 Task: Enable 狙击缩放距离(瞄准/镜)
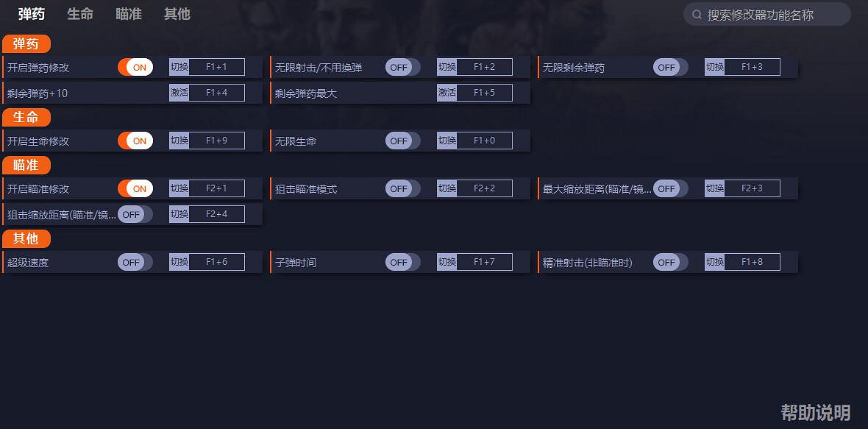tap(136, 213)
